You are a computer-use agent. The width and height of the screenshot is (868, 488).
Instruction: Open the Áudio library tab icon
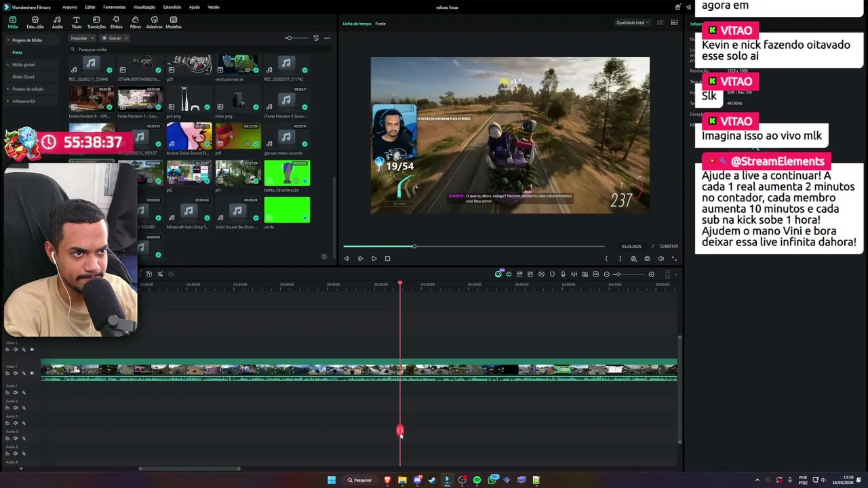[x=57, y=22]
